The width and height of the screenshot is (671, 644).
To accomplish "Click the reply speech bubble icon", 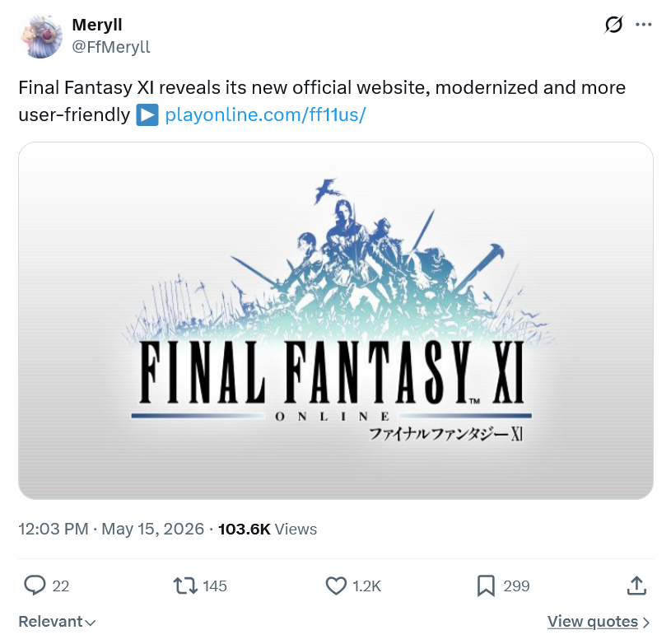I will [35, 586].
